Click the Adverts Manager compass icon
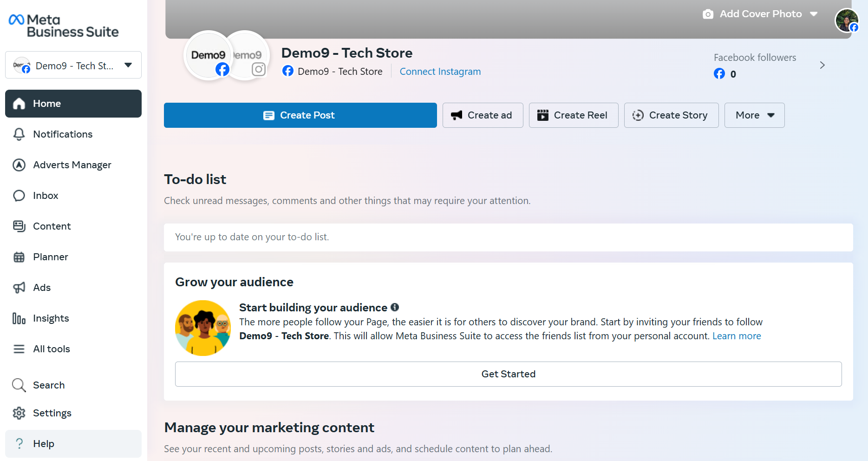Screen dimensions: 868x461 pos(19,165)
